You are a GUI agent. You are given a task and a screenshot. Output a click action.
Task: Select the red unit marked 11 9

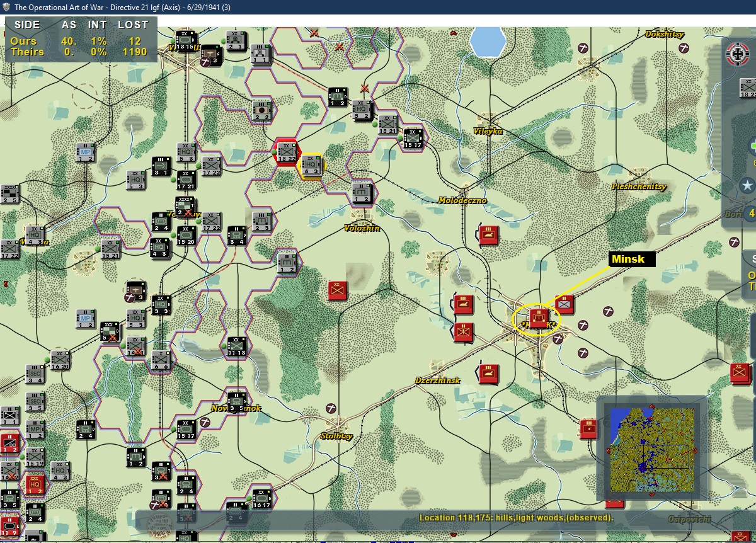(9, 527)
